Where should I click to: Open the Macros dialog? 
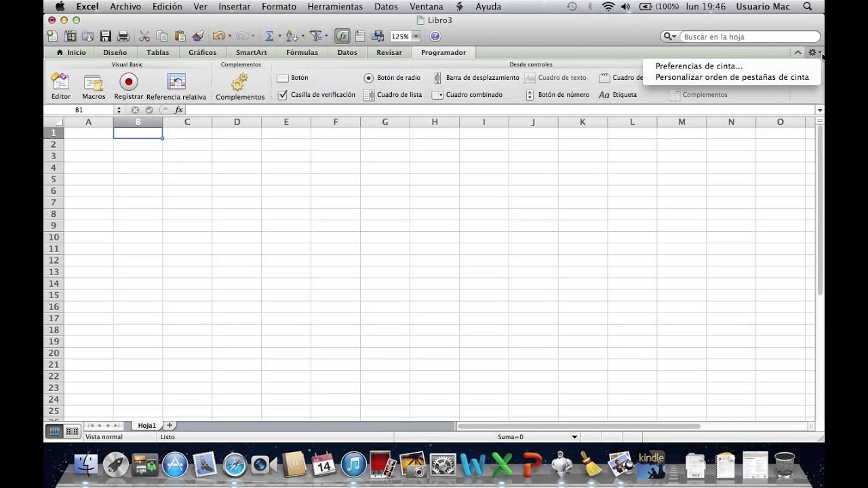(x=94, y=86)
